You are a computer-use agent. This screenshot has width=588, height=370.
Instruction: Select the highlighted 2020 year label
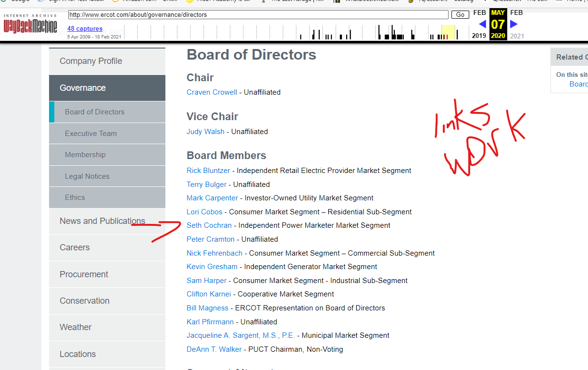[498, 36]
